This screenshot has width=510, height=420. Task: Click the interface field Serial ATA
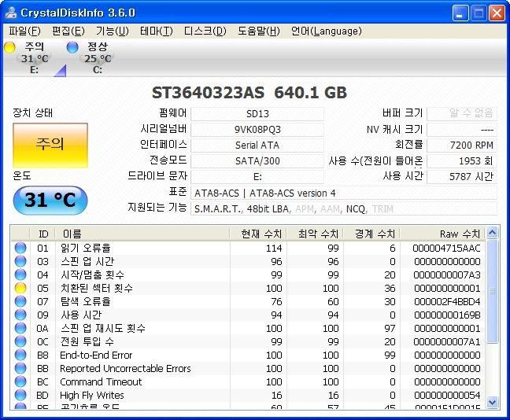tap(257, 146)
